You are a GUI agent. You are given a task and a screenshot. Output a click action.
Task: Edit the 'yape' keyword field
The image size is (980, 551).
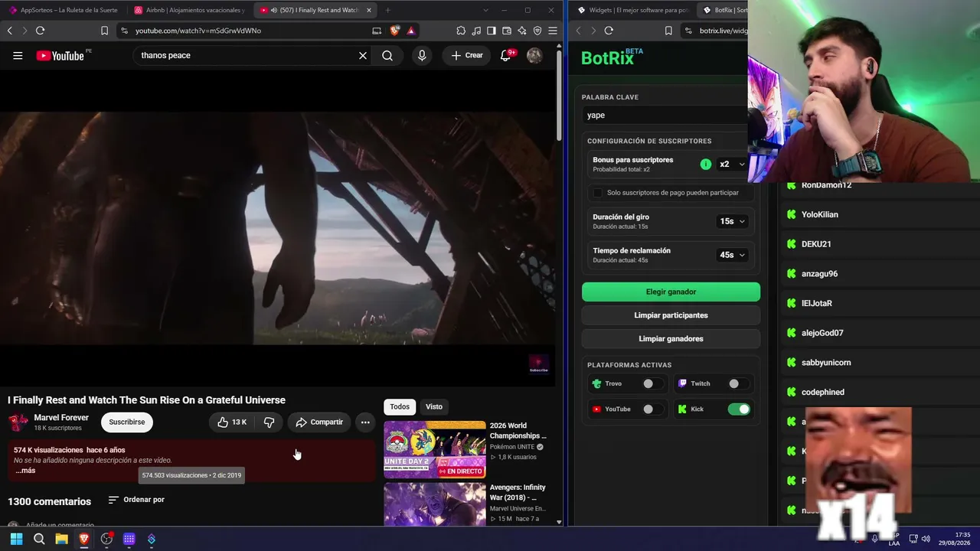coord(665,115)
